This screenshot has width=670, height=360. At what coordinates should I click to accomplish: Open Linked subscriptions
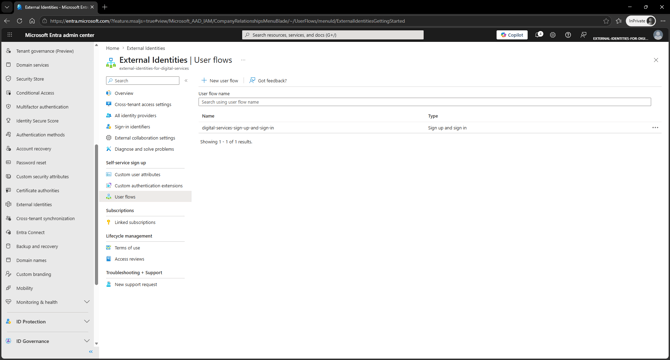pos(135,222)
